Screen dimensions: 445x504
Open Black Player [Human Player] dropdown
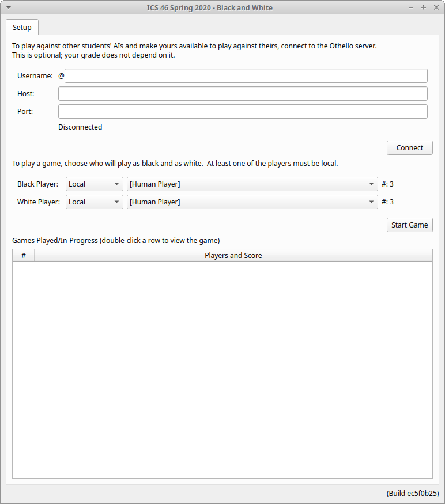[252, 184]
